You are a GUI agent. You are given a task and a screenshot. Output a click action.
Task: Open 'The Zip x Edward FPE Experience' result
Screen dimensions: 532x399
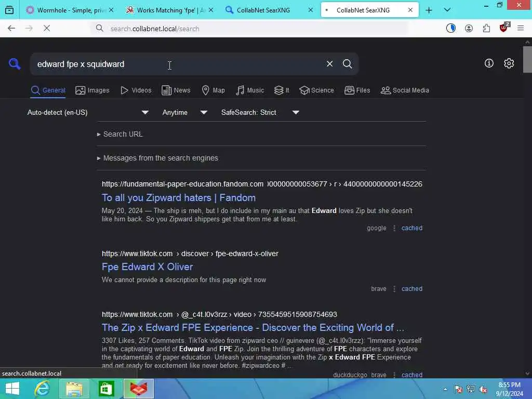(x=253, y=328)
